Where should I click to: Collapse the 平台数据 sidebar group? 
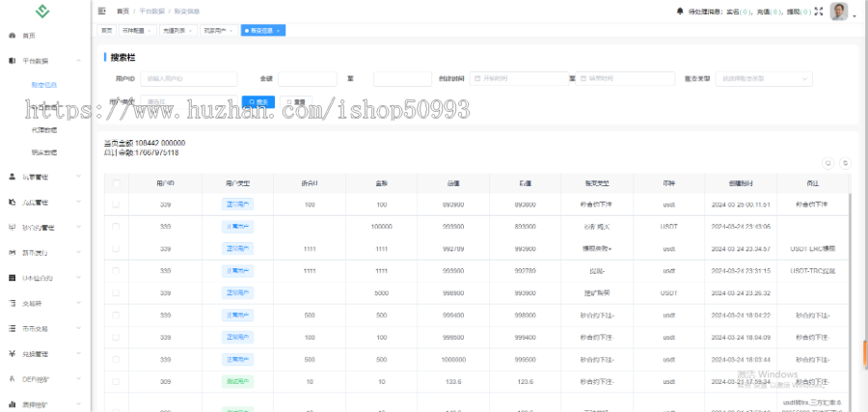79,61
